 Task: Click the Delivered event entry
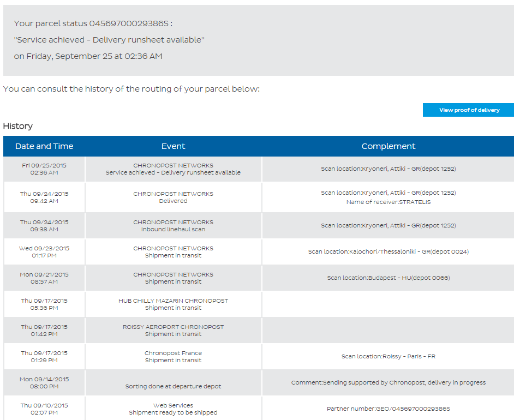(173, 201)
